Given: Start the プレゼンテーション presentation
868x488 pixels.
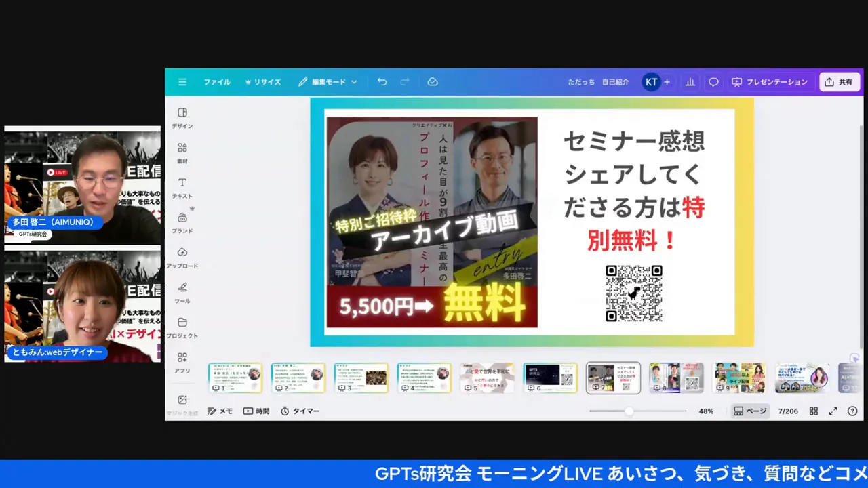Looking at the screenshot, I should (x=770, y=82).
